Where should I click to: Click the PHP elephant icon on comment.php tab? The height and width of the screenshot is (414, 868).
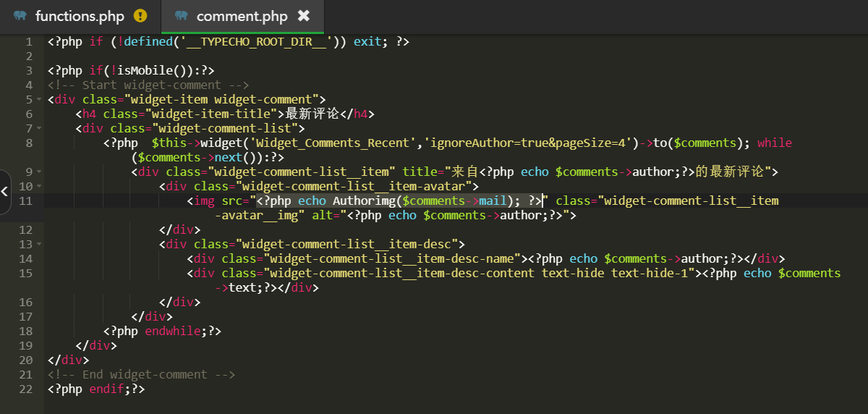point(182,16)
